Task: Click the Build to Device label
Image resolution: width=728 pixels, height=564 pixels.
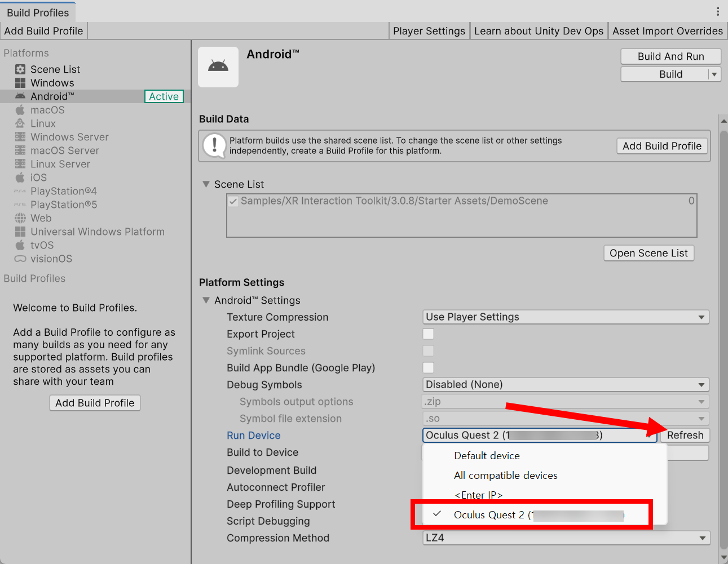Action: tap(262, 452)
